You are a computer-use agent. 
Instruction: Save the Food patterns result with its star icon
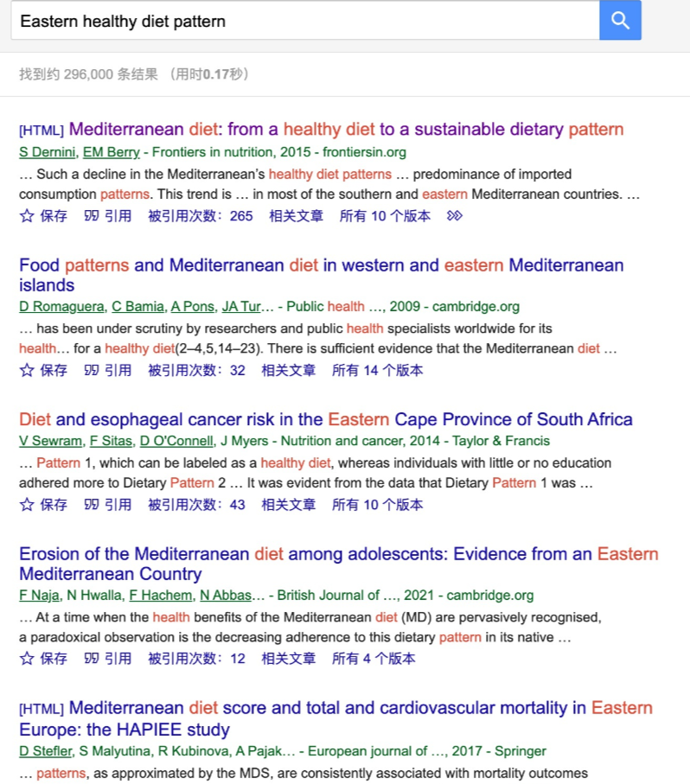[x=27, y=370]
